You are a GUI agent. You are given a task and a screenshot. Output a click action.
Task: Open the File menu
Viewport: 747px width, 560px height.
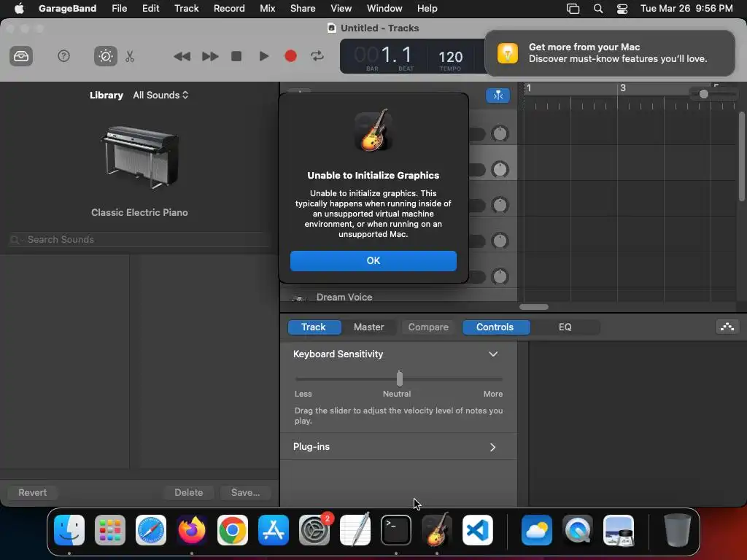[119, 8]
